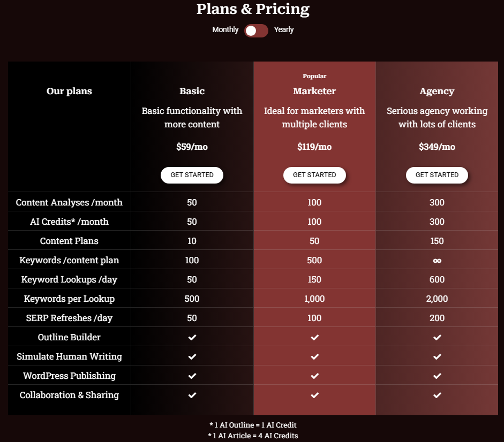Screen dimensions: 504x442
Task: Click Agency plan Outline Builder checkmark
Action: [x=437, y=337]
